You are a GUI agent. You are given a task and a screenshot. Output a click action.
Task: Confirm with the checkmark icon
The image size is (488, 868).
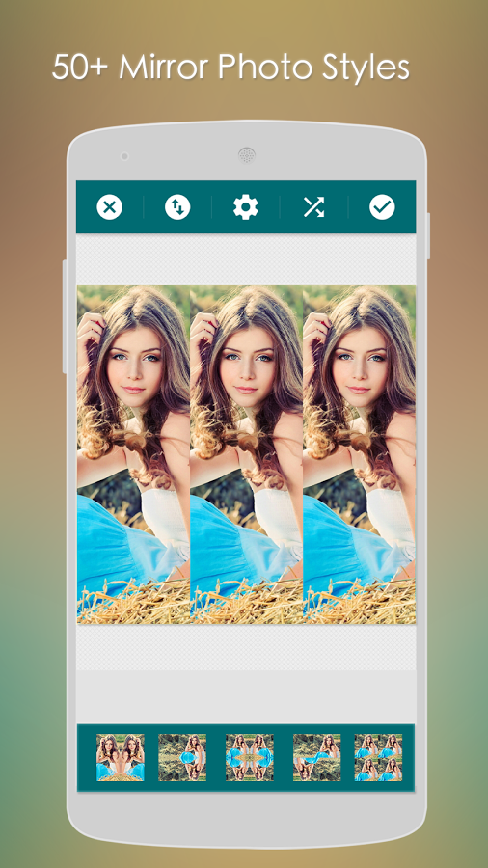pos(382,207)
